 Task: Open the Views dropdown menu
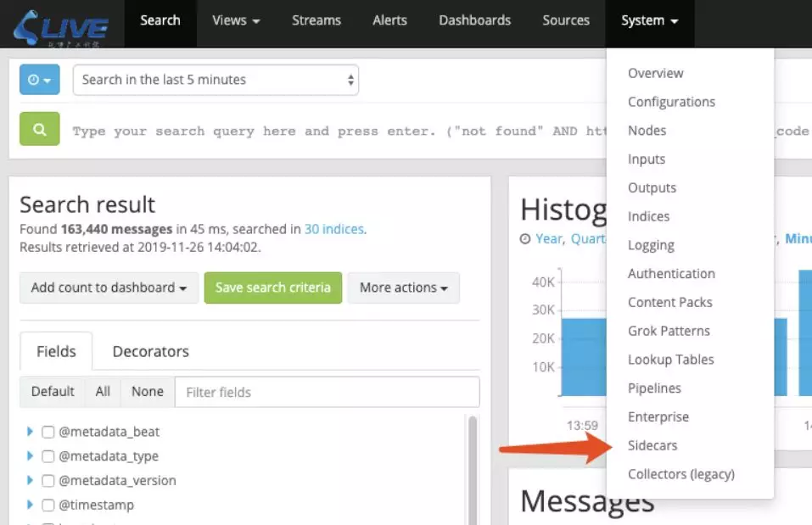236,20
